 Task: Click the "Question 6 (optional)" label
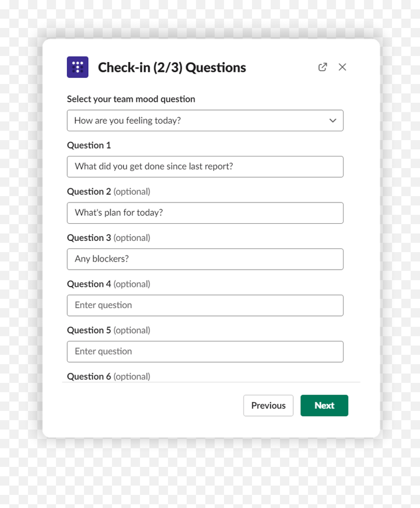[x=108, y=376]
